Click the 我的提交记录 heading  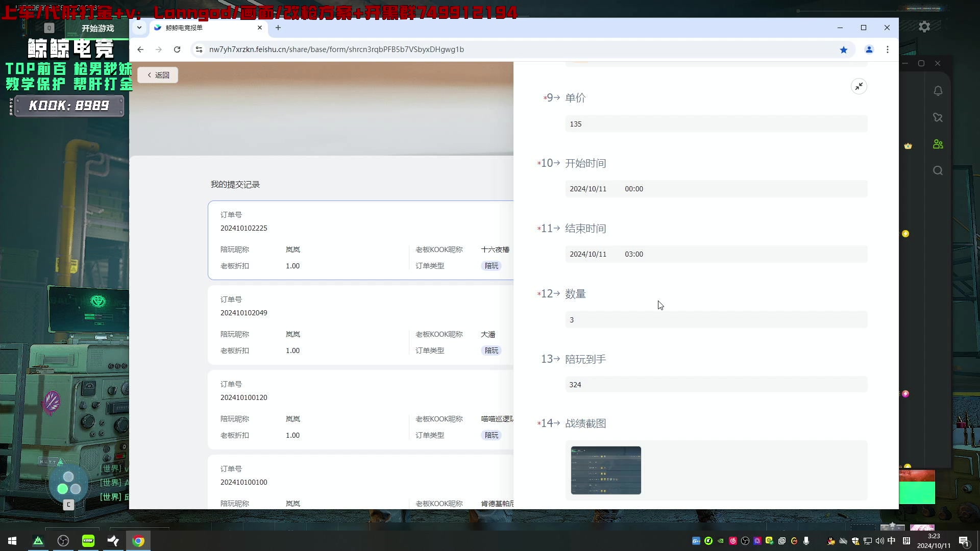pos(235,185)
